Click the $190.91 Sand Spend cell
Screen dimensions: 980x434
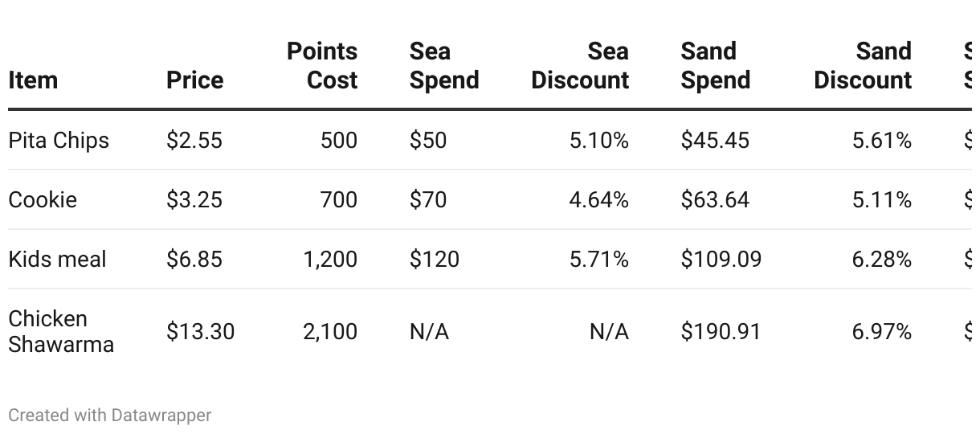[x=721, y=331]
